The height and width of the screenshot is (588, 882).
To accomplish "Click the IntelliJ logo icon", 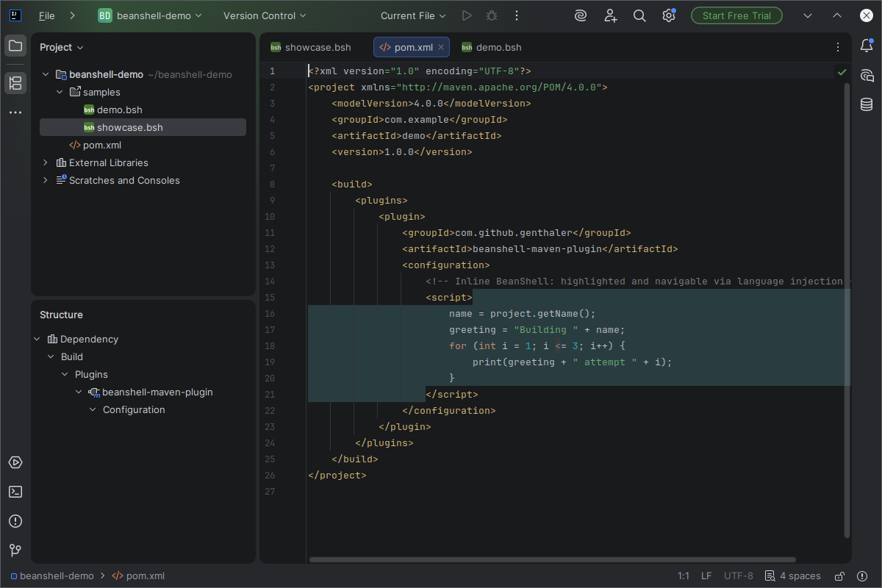I will (15, 15).
